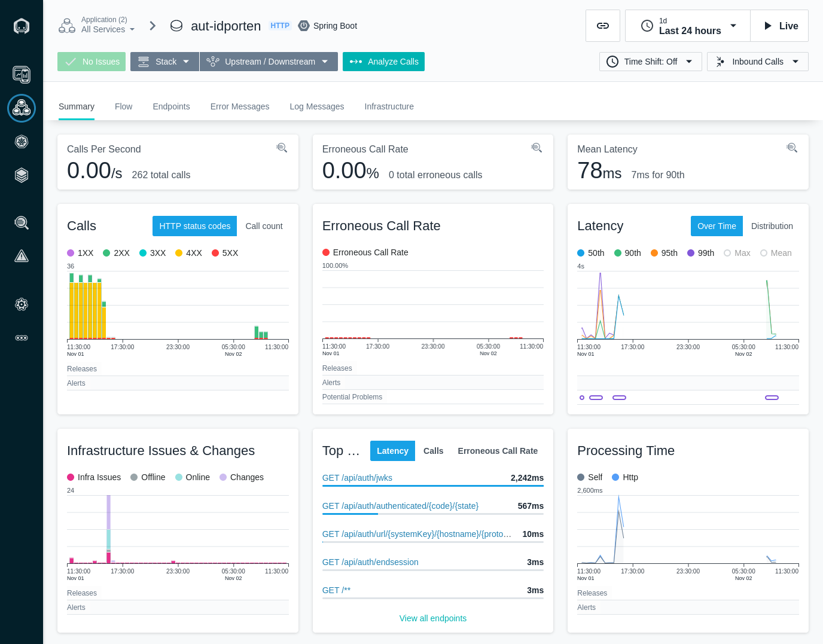Zoom into Calls Per Second metric

[282, 148]
